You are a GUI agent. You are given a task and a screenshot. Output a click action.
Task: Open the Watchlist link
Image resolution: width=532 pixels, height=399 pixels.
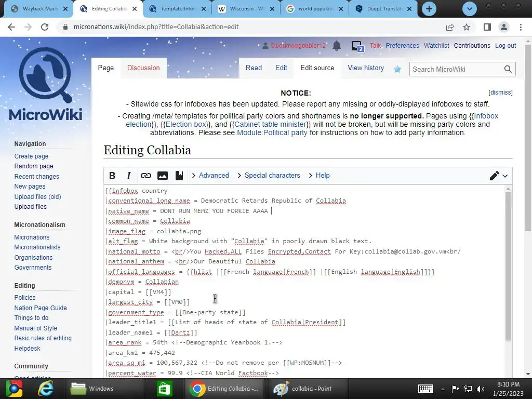click(x=436, y=46)
